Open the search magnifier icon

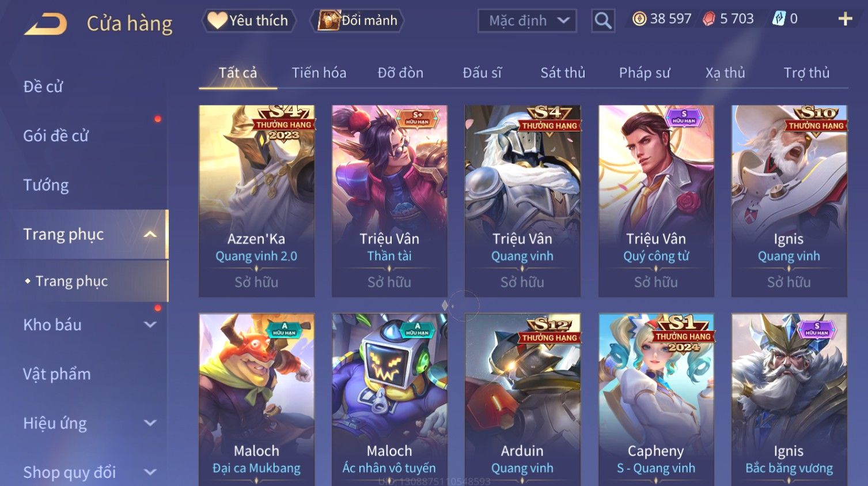pyautogui.click(x=602, y=21)
